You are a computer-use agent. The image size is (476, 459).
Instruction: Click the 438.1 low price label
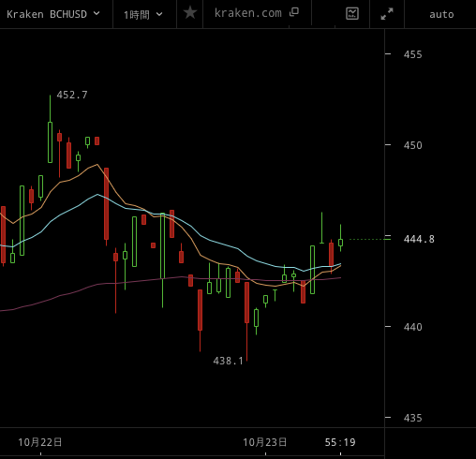(x=228, y=361)
